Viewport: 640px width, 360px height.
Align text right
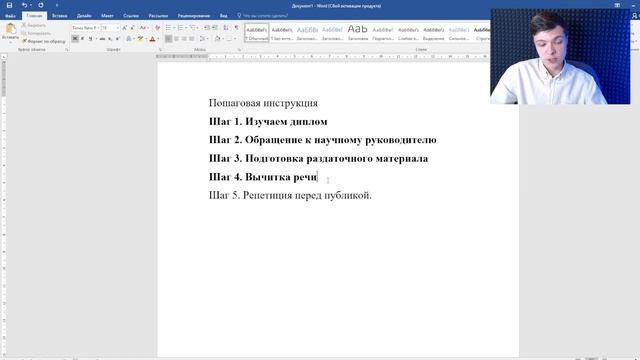point(184,39)
